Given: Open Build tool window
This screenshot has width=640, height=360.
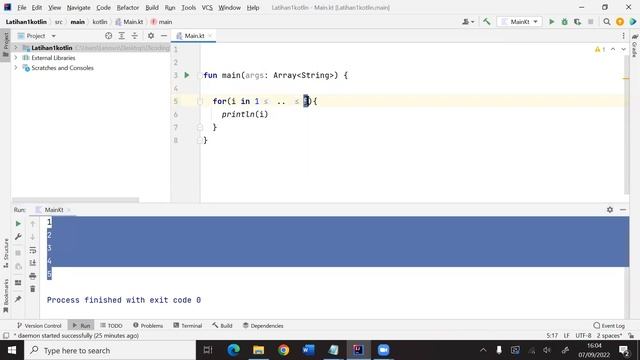Looking at the screenshot, I should (222, 326).
